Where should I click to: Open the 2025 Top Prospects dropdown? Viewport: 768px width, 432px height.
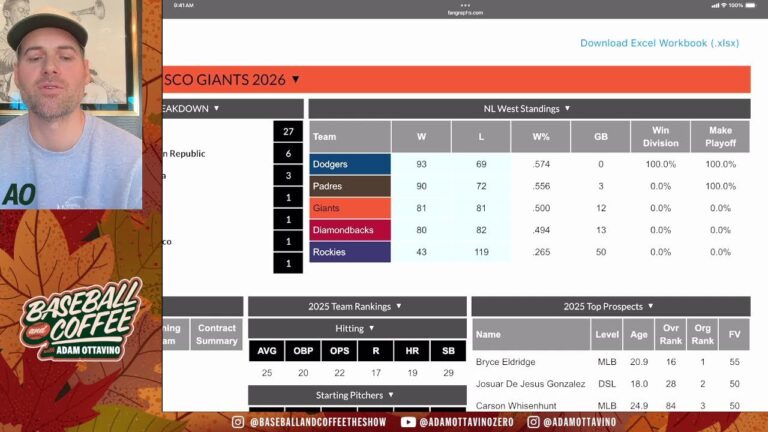click(x=650, y=306)
